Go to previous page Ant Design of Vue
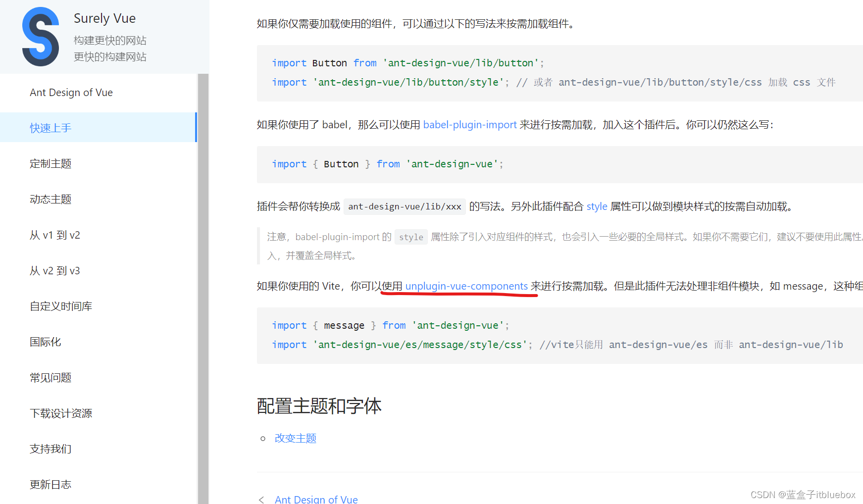The height and width of the screenshot is (504, 863). click(316, 499)
